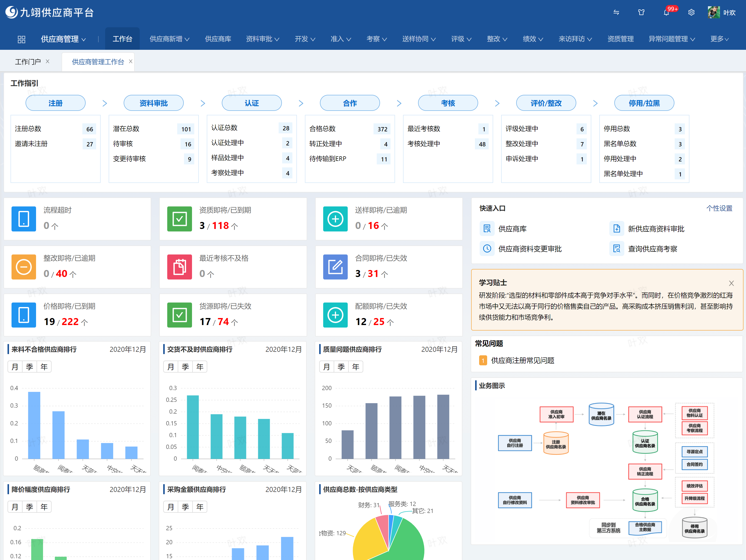
Task: Click the notification bell icon
Action: 666,13
